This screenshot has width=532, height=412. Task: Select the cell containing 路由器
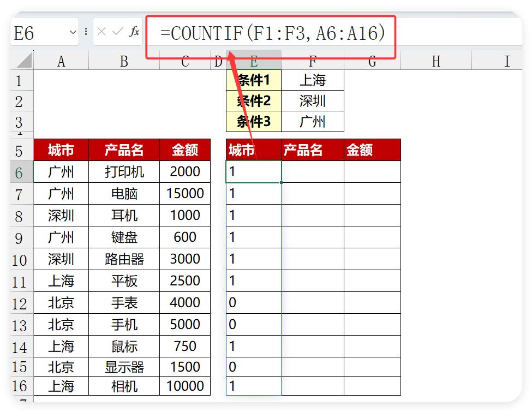pyautogui.click(x=124, y=259)
